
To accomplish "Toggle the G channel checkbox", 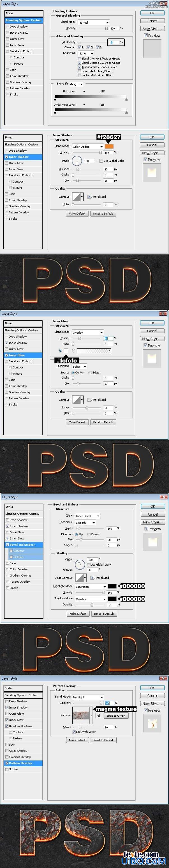I will pos(88,47).
